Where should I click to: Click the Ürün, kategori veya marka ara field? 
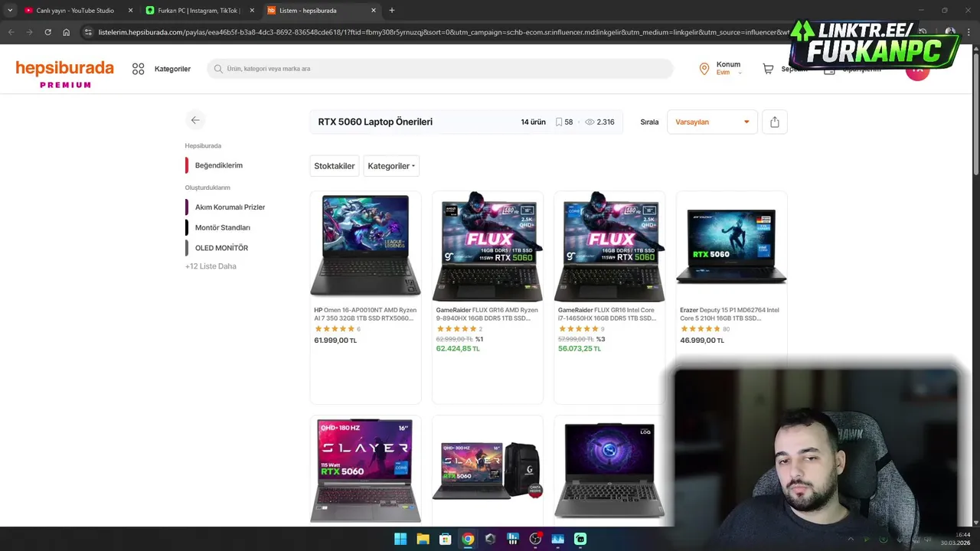pyautogui.click(x=440, y=69)
